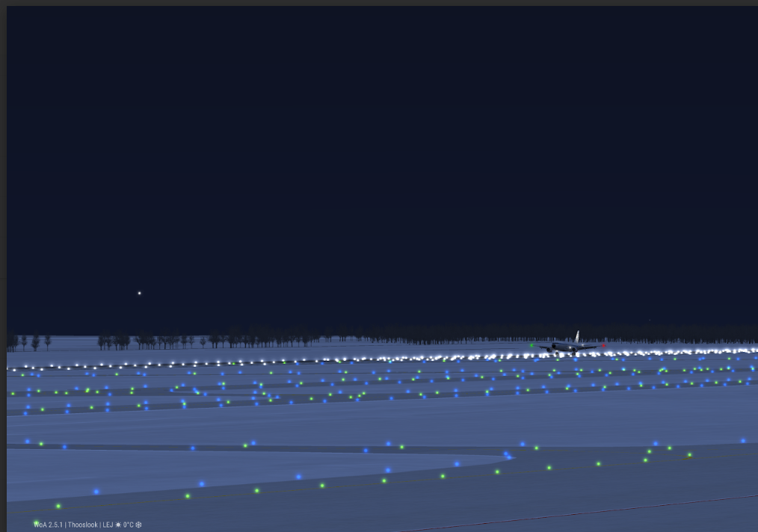Image resolution: width=758 pixels, height=532 pixels.
Task: Click the LEJ airport code label
Action: (107, 525)
